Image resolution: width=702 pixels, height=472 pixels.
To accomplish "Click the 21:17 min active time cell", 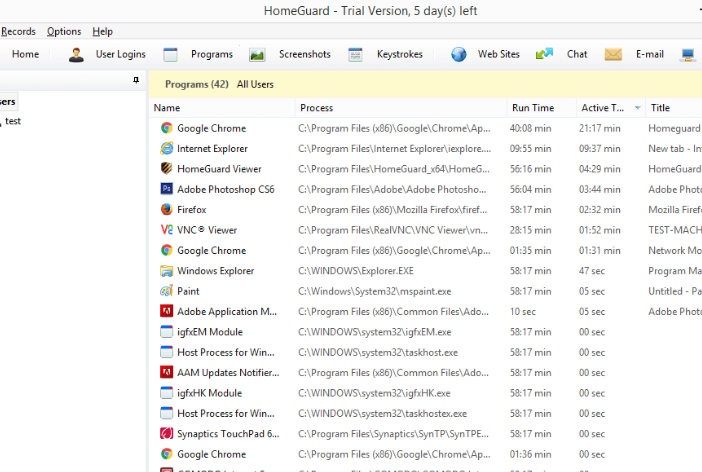I will (599, 129).
